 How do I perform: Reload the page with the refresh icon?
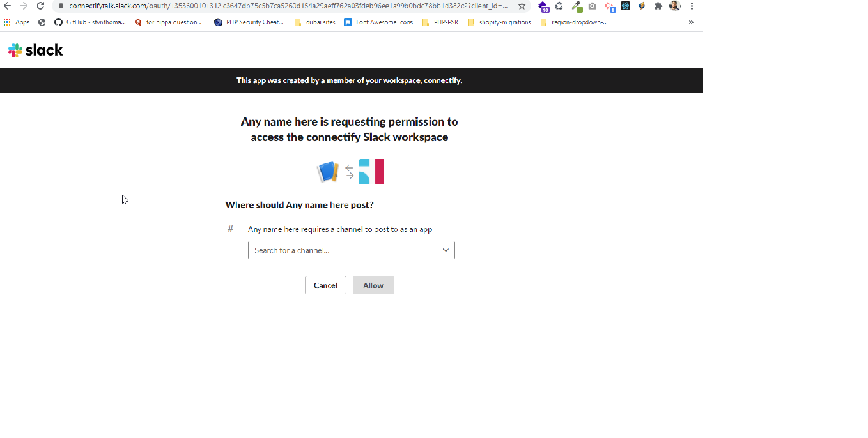point(41,6)
